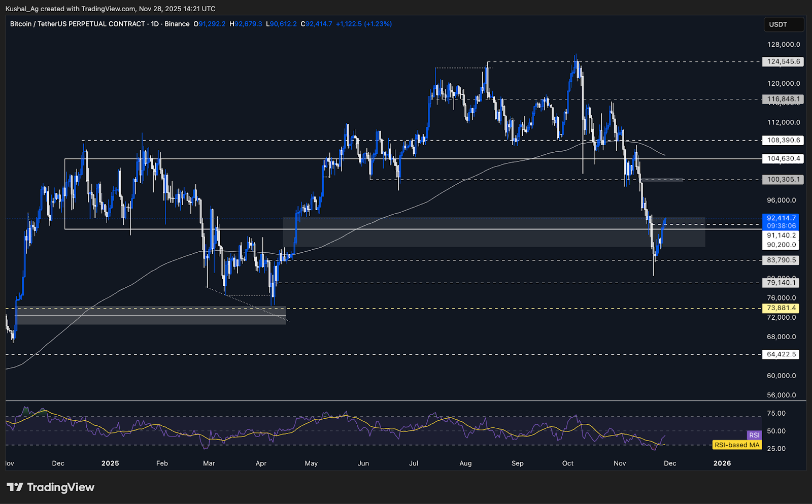Select the 108,390.6 horizontal line label
812x504 pixels.
click(783, 140)
